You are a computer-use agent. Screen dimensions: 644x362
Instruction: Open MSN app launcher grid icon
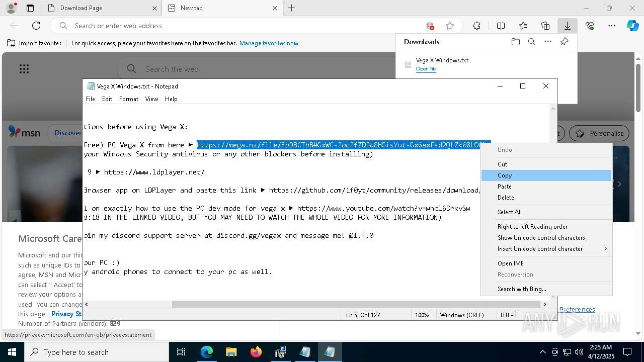(x=24, y=69)
